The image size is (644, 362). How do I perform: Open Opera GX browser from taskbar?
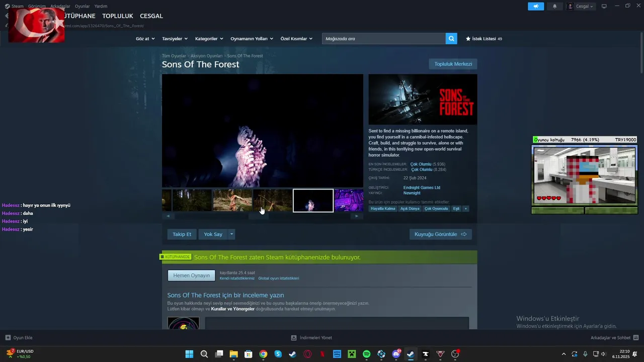tap(307, 354)
